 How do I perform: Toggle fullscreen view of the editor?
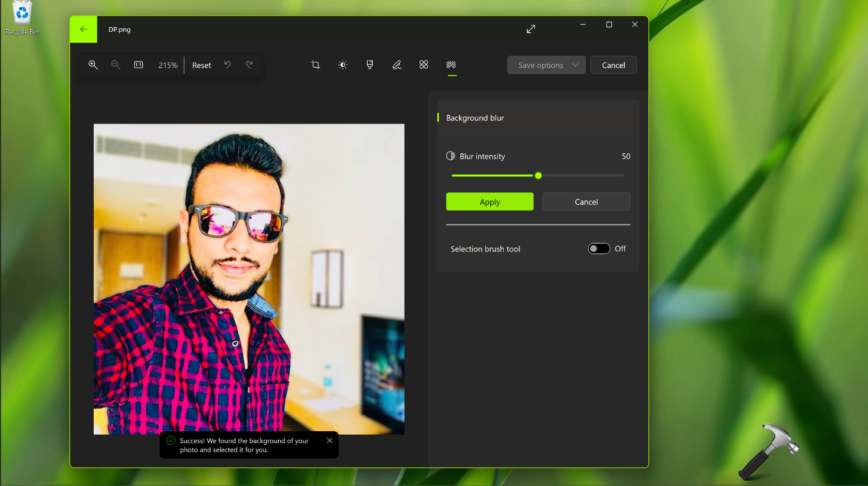pos(531,29)
